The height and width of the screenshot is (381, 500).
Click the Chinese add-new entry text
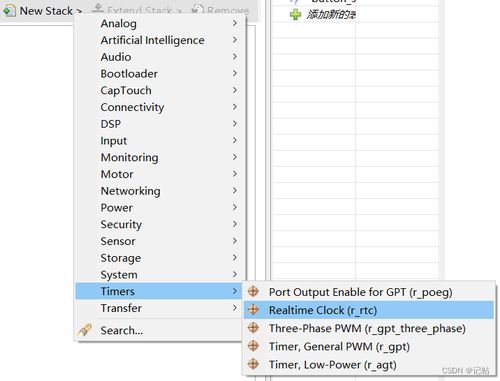pos(331,15)
